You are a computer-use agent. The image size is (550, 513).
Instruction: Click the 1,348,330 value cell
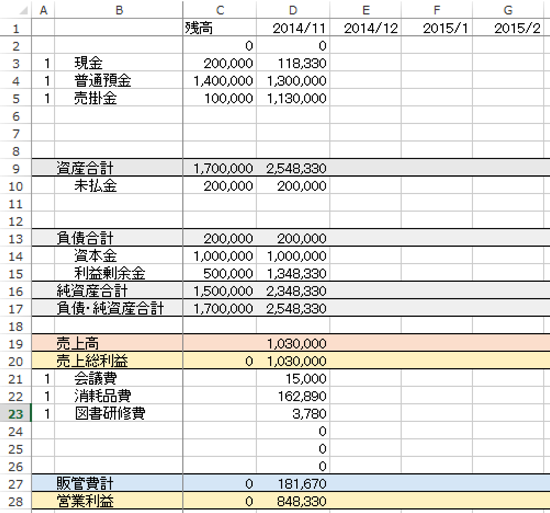pyautogui.click(x=293, y=274)
